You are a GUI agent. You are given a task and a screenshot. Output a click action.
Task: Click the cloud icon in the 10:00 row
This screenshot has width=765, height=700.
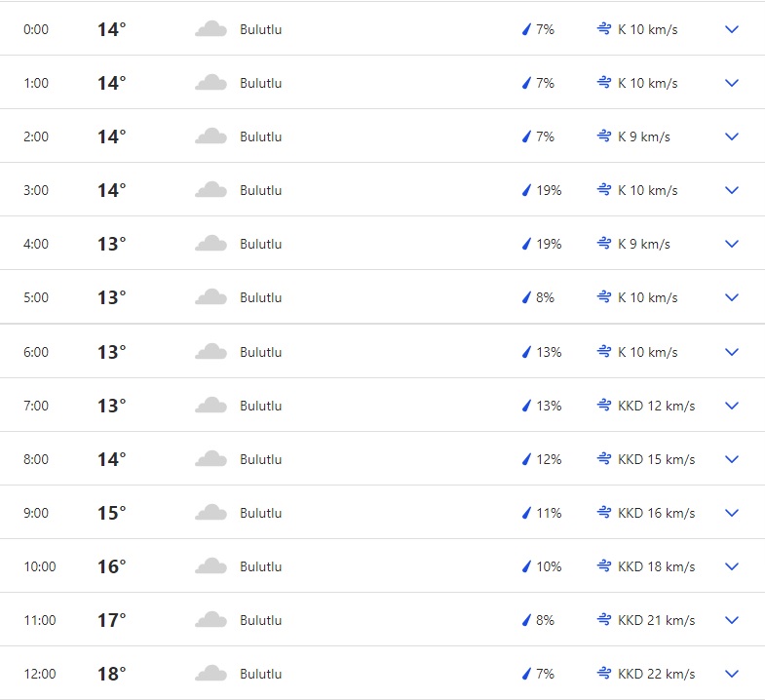(210, 566)
